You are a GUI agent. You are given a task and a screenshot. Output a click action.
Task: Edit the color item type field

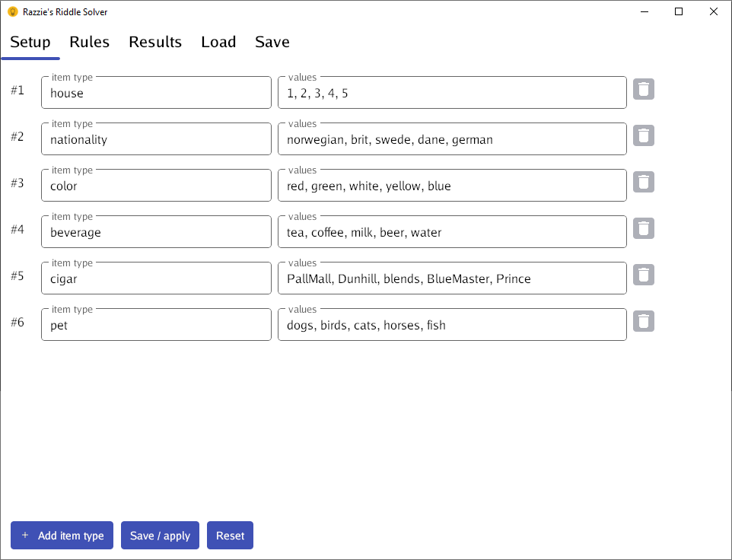coord(157,185)
